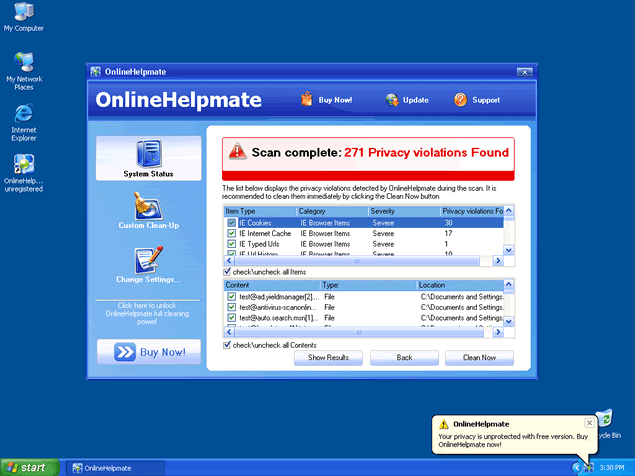Open My Computer desktop icon
The height and width of the screenshot is (476, 635).
(23, 12)
